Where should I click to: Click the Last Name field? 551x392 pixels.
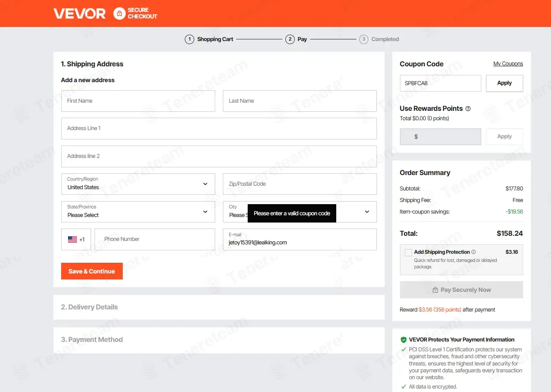[300, 101]
